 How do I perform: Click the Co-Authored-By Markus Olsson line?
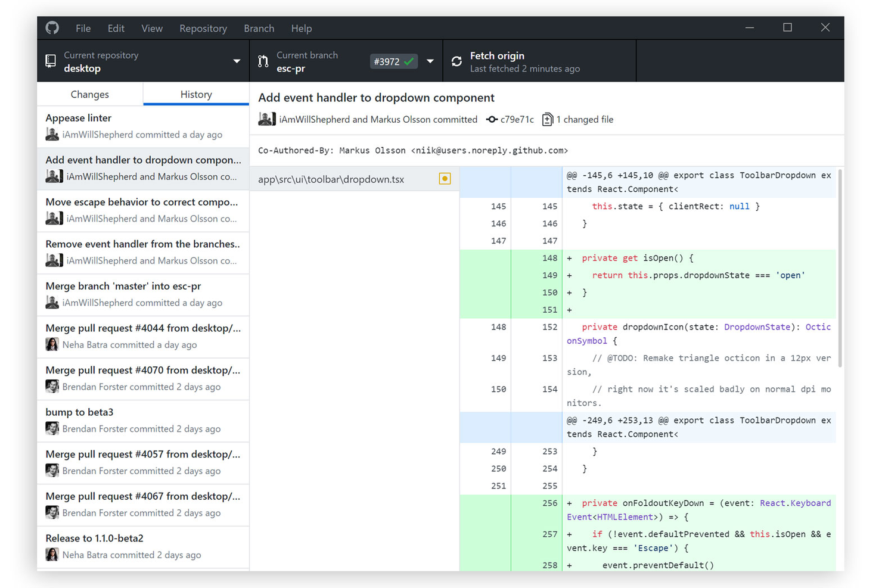coord(413,150)
